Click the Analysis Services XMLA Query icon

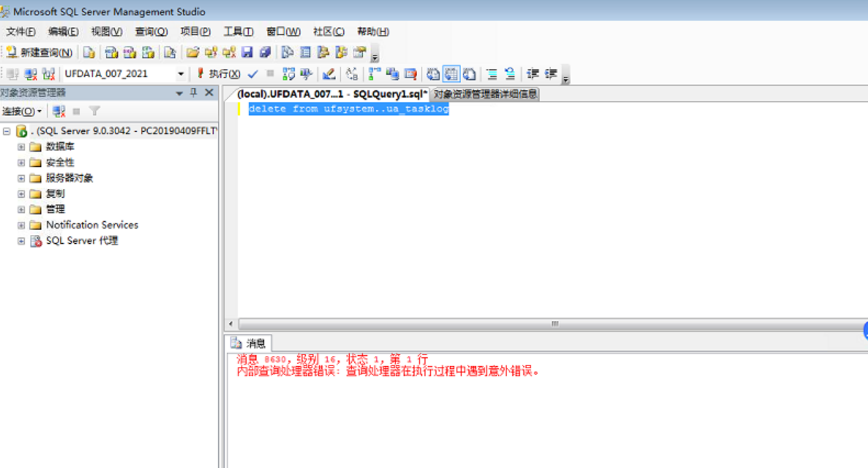coord(148,53)
